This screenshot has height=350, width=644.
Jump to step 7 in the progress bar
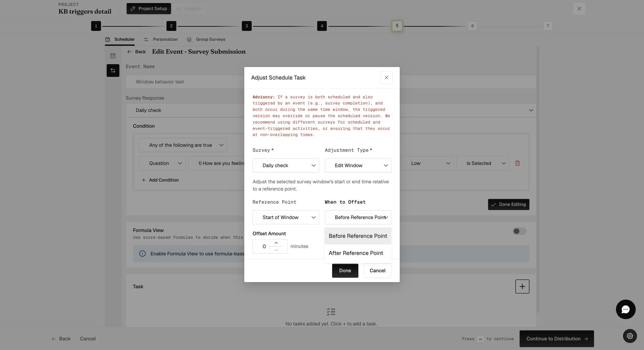point(548,26)
